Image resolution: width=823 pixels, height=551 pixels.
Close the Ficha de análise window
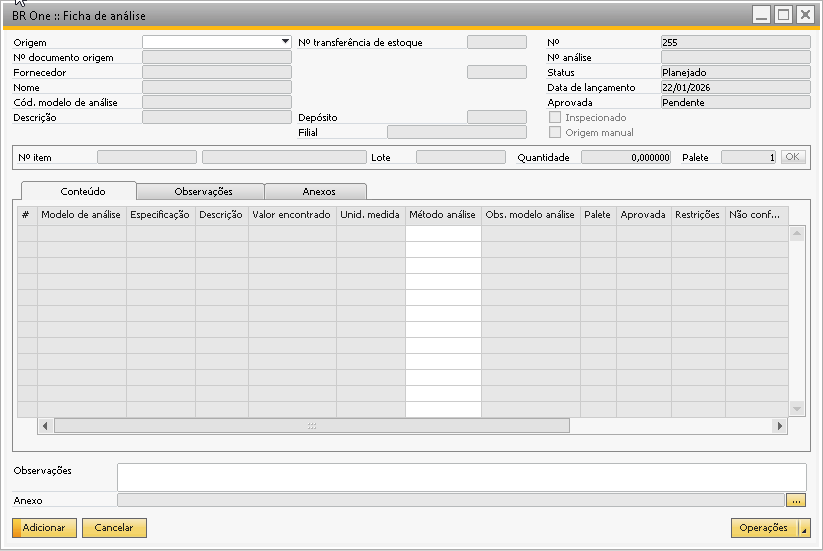point(804,14)
